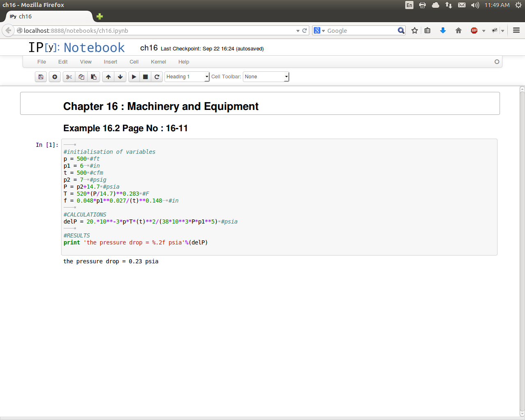Open the Kernel menu
The height and width of the screenshot is (420, 525).
(x=158, y=62)
